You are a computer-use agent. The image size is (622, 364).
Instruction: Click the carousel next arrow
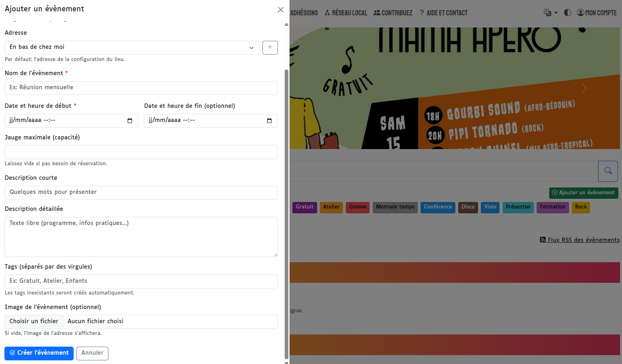click(x=584, y=88)
